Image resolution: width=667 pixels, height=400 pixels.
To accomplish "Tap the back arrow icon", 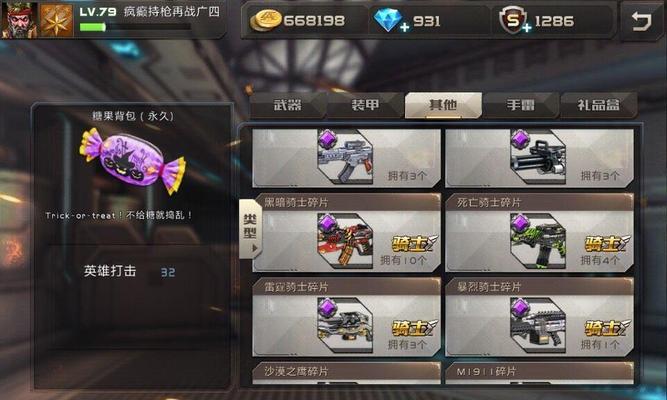I will coord(641,20).
